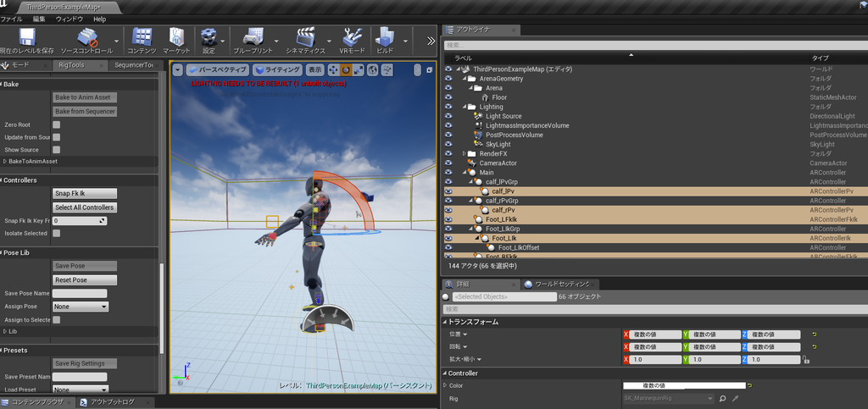Screen dimensions: 868x409
Task: Toggle visibility of calf_lPv row
Action: pyautogui.click(x=448, y=191)
